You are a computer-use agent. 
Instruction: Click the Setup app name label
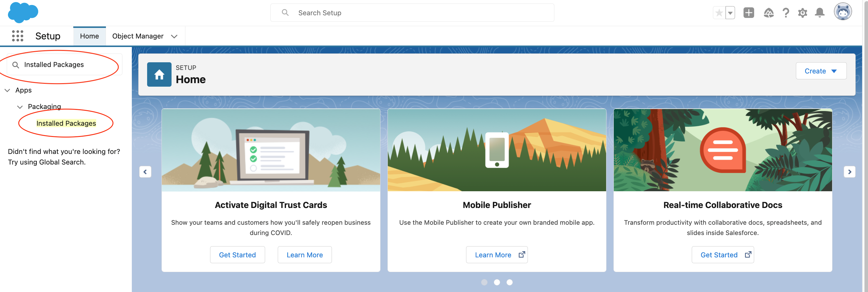(x=48, y=36)
